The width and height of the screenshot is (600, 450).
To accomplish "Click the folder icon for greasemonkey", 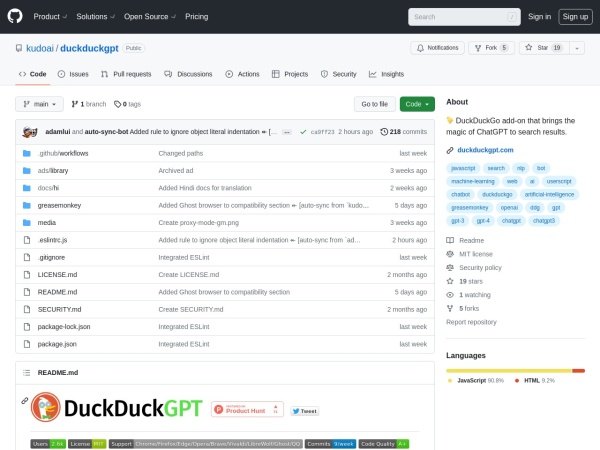I will [27, 205].
